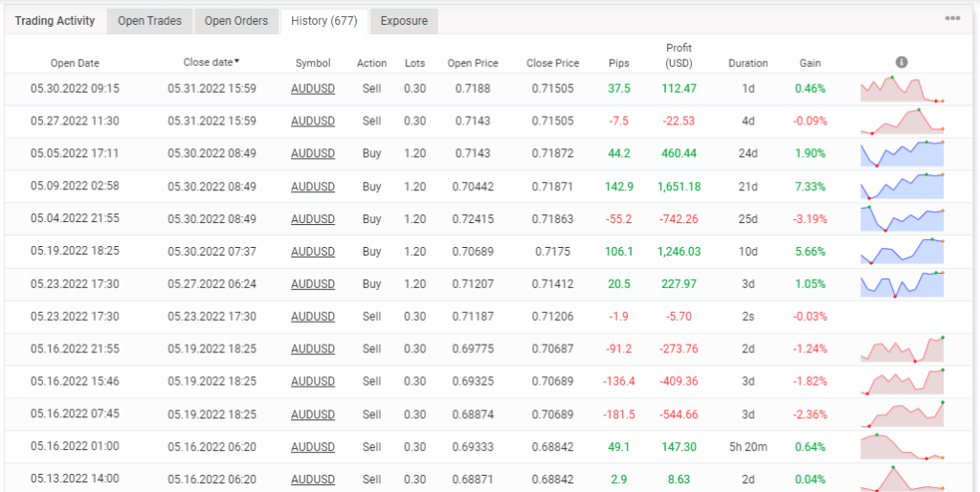Viewport: 980px width, 492px height.
Task: View the sparkline chart for the -409.36 profit trade
Action: [x=902, y=381]
